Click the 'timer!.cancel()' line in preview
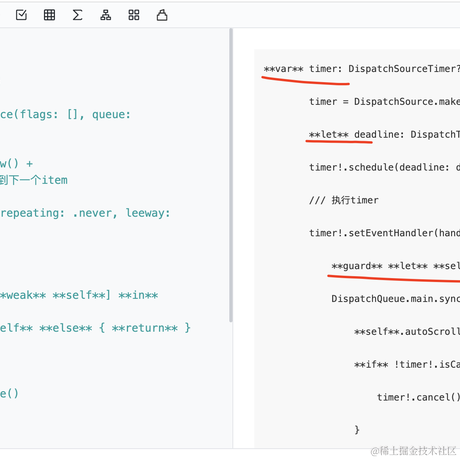 click(418, 397)
